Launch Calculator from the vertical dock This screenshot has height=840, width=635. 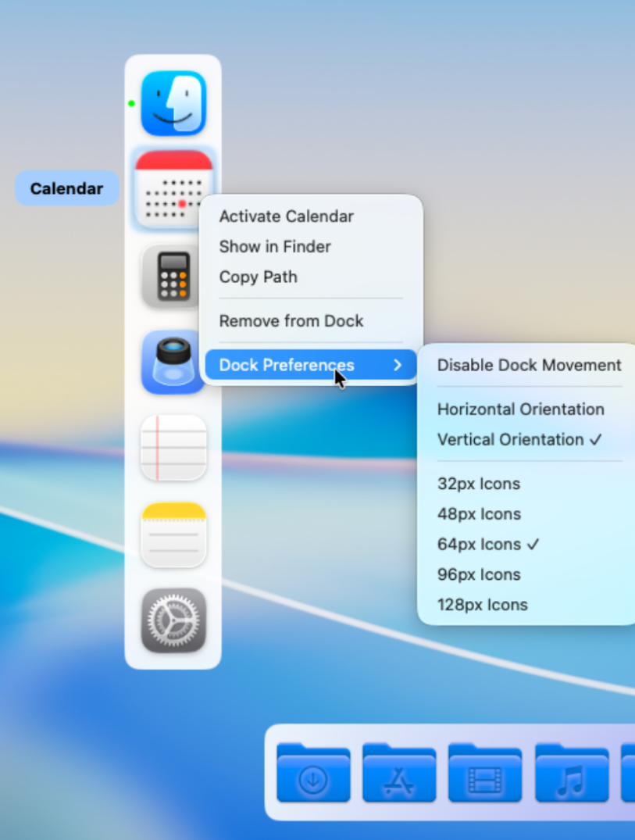click(170, 277)
